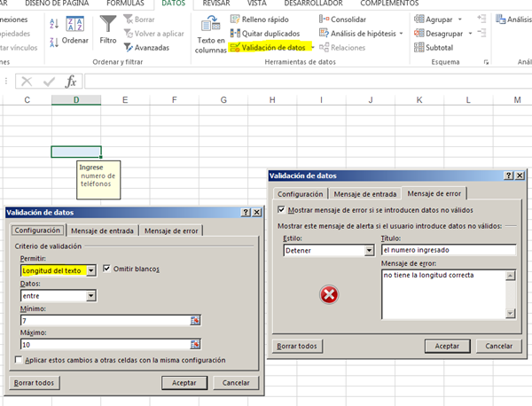Open Avanzadas filter options
The width and height of the screenshot is (532, 406).
(146, 48)
